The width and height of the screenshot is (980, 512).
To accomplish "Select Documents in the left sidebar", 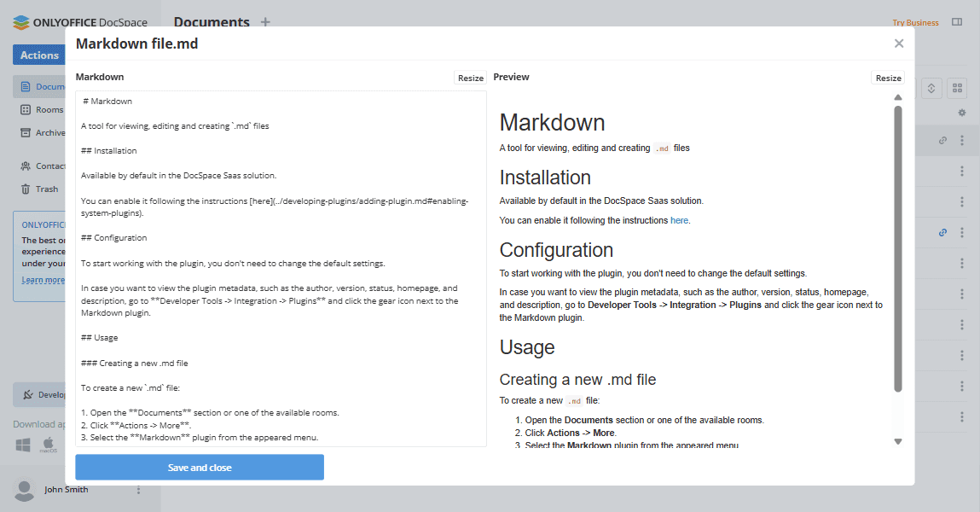I will click(38, 87).
